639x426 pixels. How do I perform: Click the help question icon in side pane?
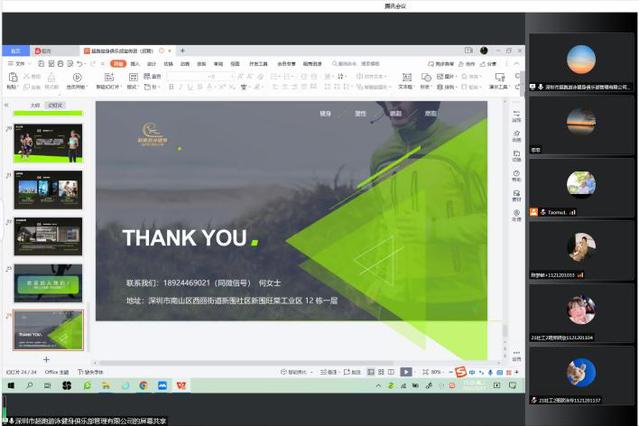point(516,174)
